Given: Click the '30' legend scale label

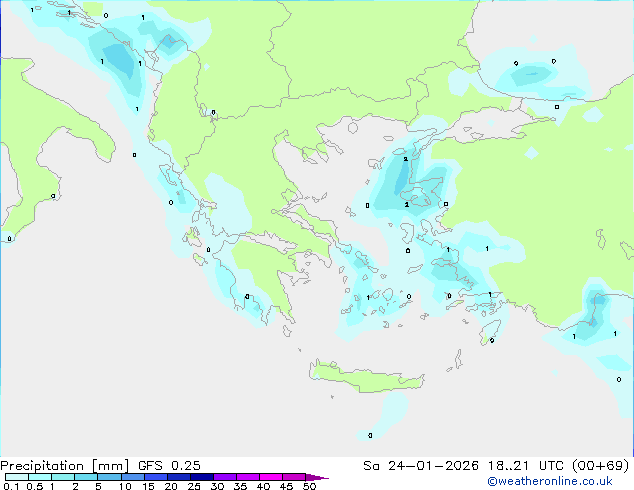Looking at the screenshot, I should click(217, 486).
